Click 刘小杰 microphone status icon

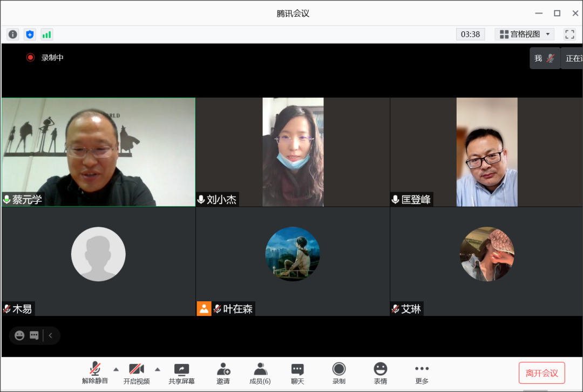(x=201, y=199)
